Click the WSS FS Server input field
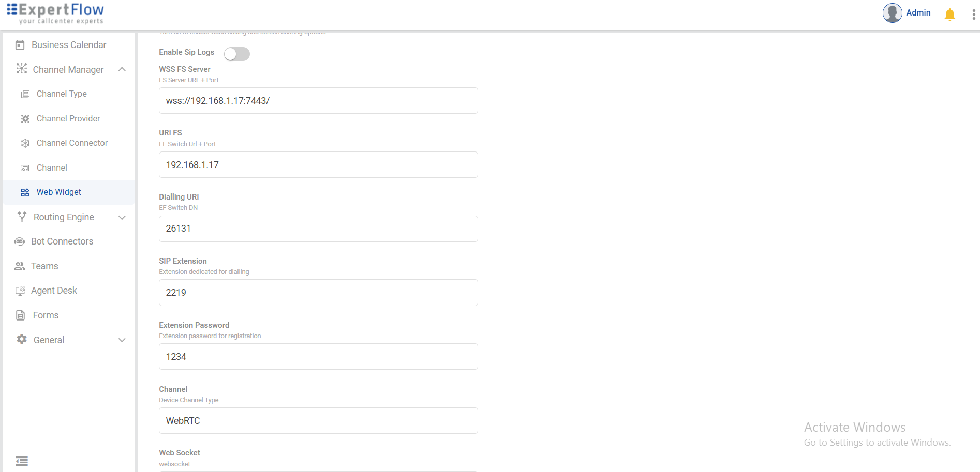 (x=318, y=101)
